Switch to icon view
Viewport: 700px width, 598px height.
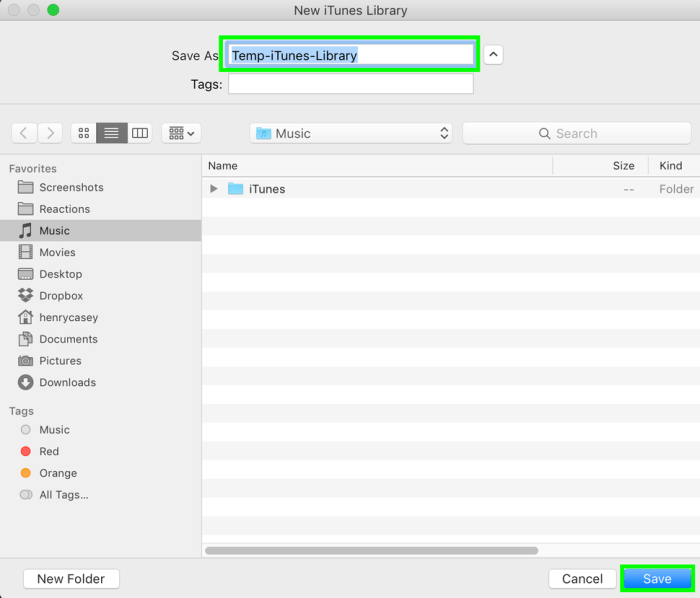pos(84,133)
